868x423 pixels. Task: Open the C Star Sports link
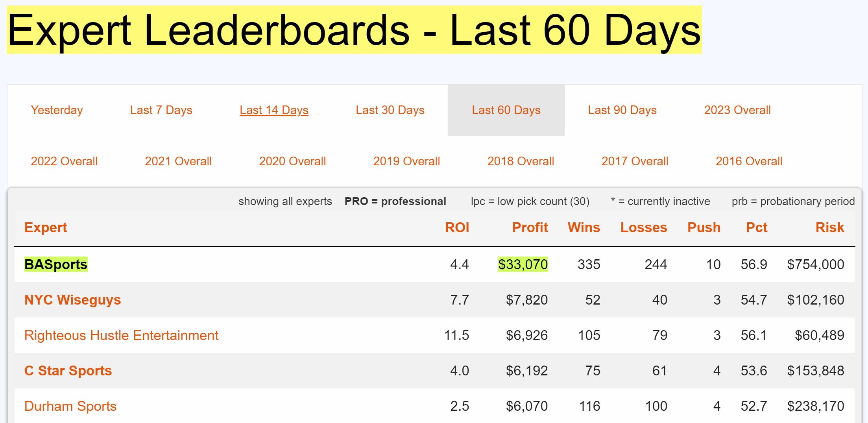(x=68, y=371)
